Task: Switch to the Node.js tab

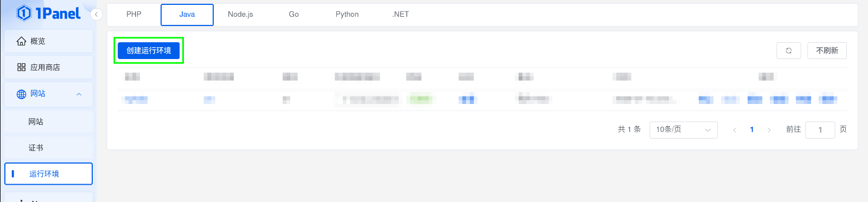Action: [x=240, y=15]
